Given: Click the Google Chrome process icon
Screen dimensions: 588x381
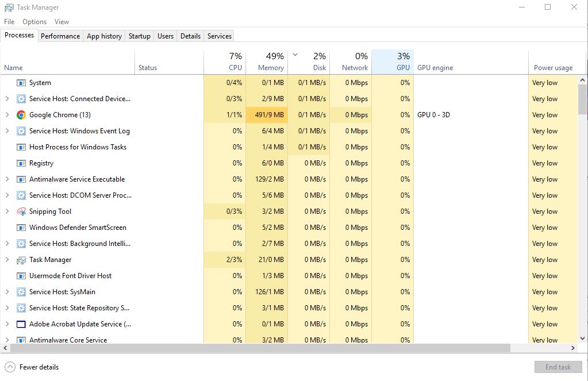Looking at the screenshot, I should (21, 115).
